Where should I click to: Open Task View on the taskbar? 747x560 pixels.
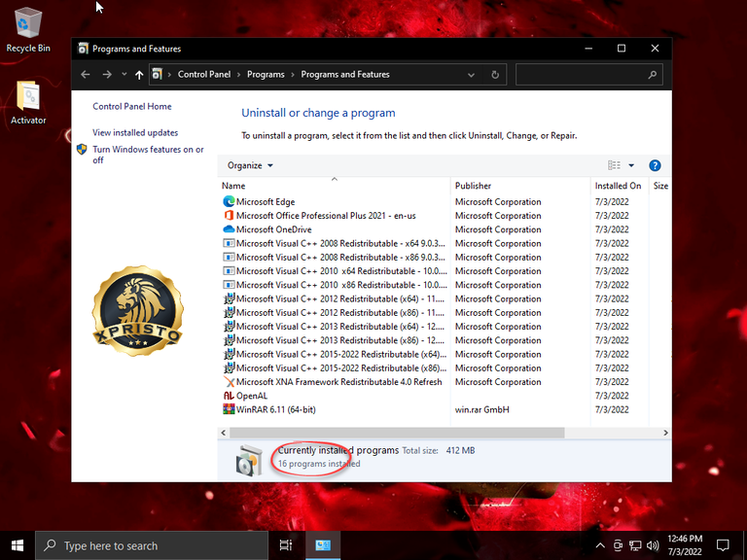pyautogui.click(x=286, y=545)
